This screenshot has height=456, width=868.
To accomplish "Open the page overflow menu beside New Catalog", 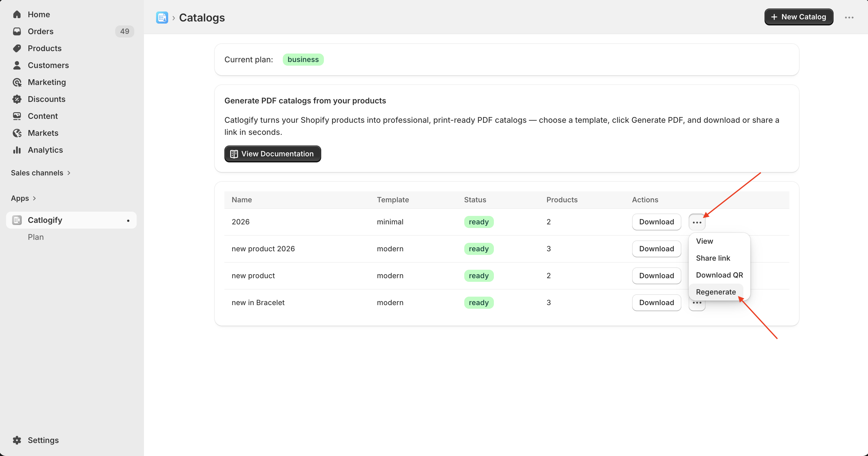I will [849, 17].
